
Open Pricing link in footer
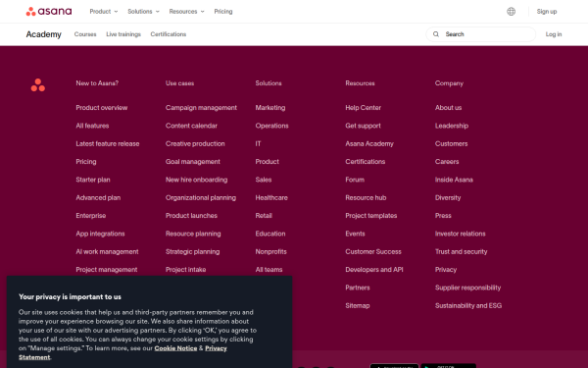(86, 162)
